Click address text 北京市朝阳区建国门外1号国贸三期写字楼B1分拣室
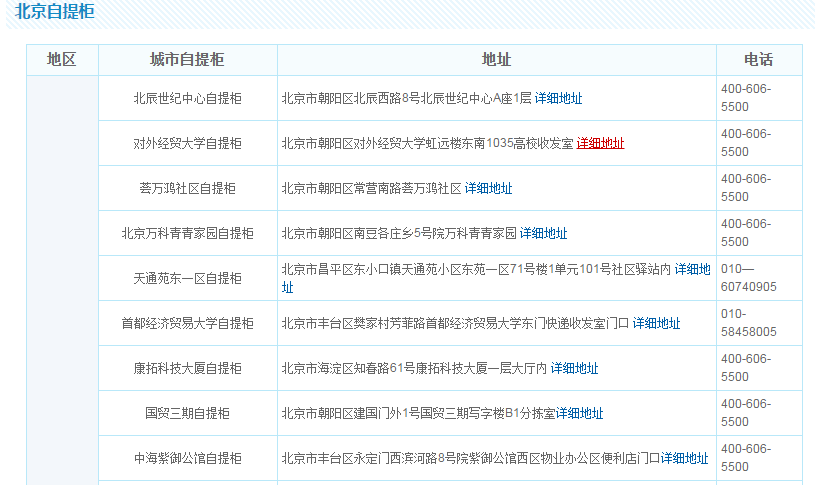This screenshot has width=815, height=485. pyautogui.click(x=419, y=413)
